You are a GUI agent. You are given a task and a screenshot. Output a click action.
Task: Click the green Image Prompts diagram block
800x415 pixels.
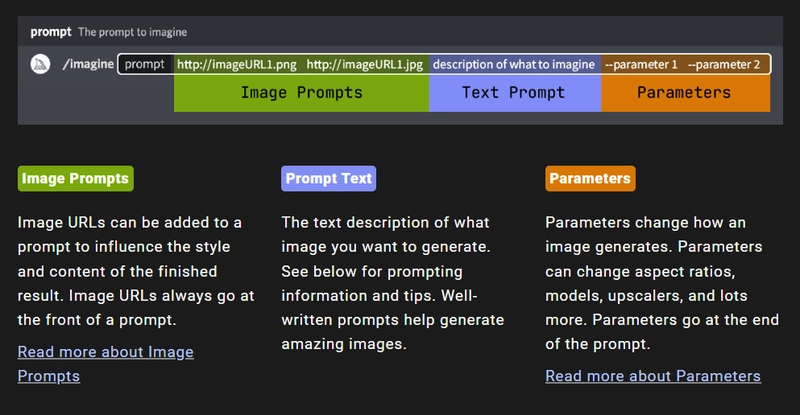(x=302, y=93)
